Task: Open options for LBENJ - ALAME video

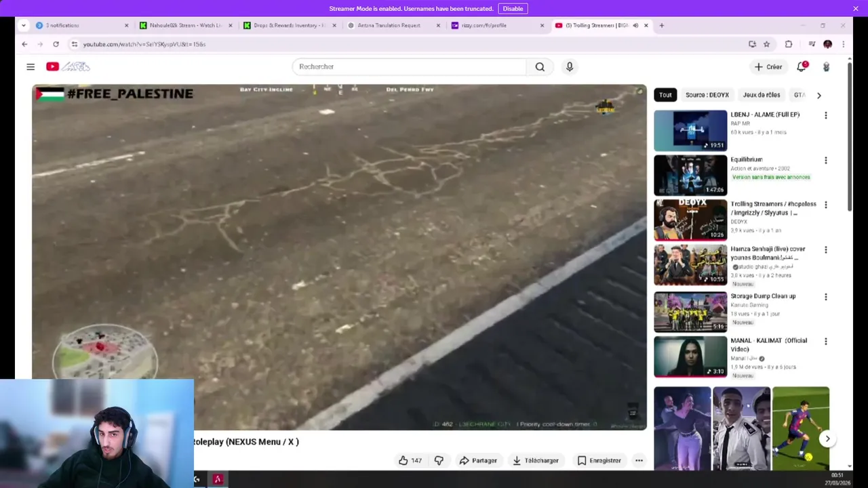Action: [825, 115]
